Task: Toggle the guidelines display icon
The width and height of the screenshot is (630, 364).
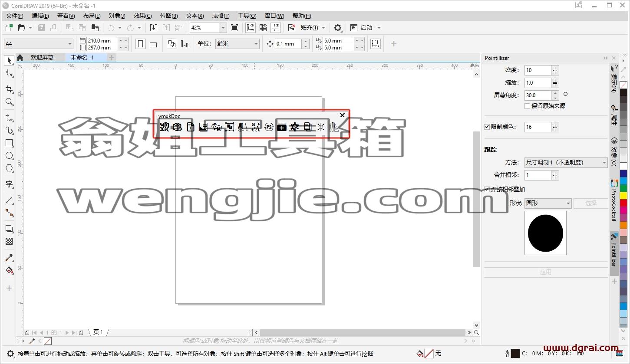Action: point(276,28)
